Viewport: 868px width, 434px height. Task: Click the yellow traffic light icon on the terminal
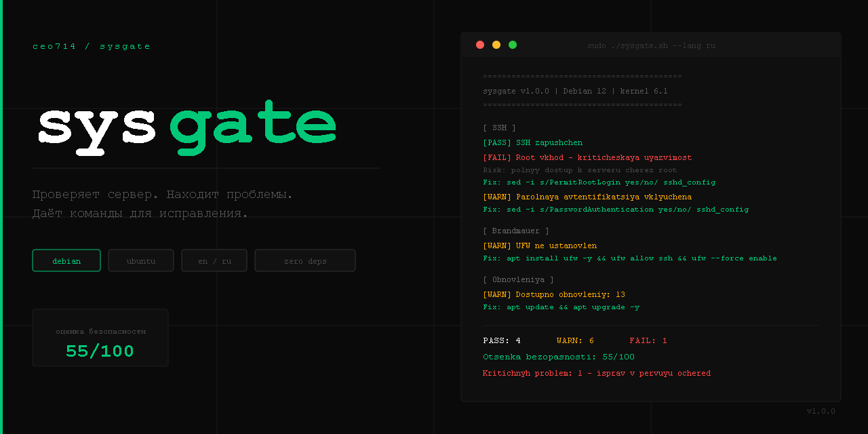click(496, 44)
